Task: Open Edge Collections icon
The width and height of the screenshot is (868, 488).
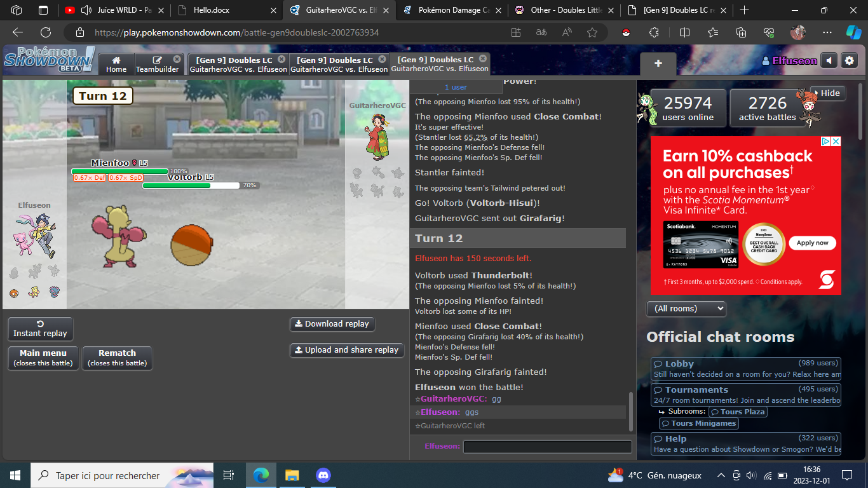Action: click(741, 32)
